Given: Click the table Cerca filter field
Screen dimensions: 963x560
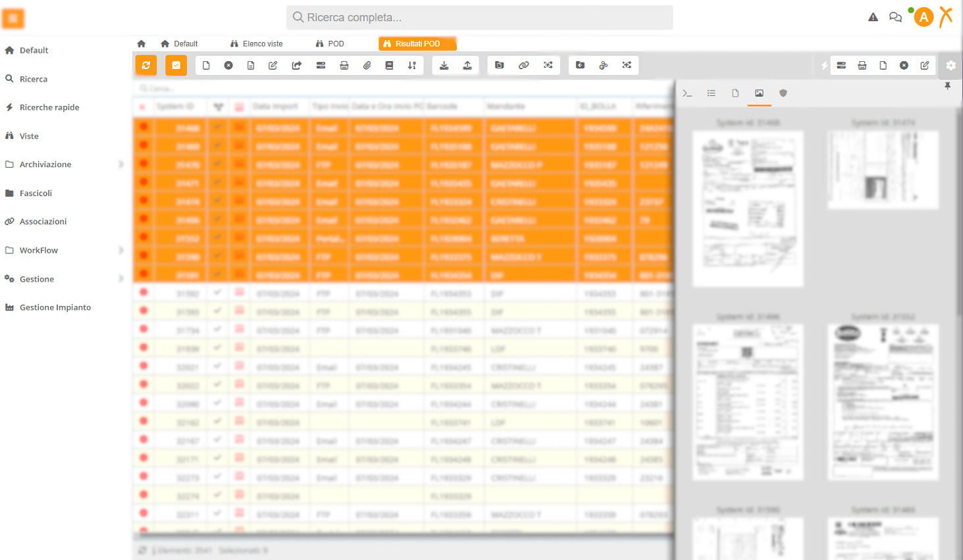Looking at the screenshot, I should [403, 88].
